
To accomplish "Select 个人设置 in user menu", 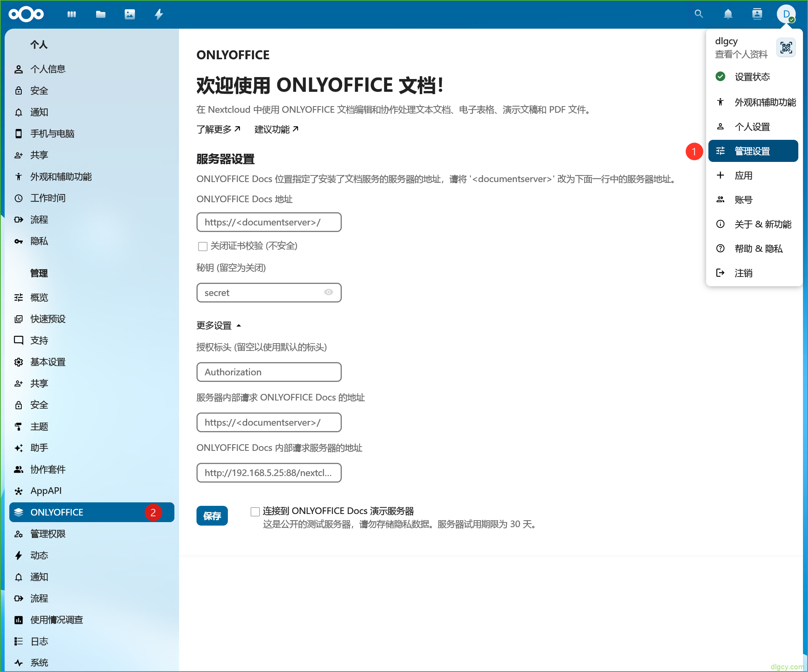I will [x=753, y=127].
